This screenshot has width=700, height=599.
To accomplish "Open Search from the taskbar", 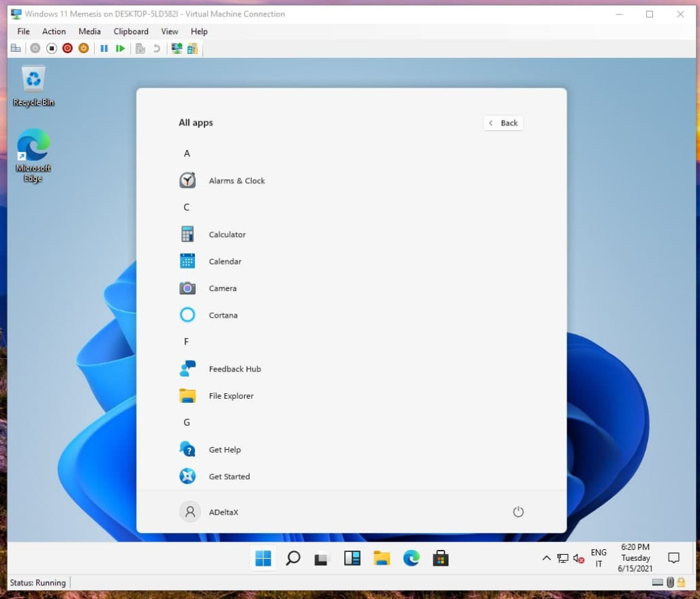I will click(293, 558).
